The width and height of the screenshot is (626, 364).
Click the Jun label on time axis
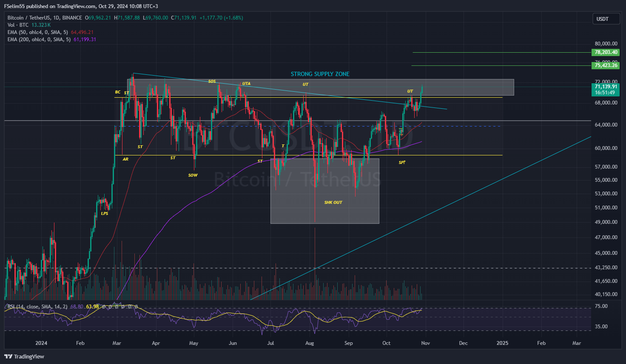[x=233, y=343]
